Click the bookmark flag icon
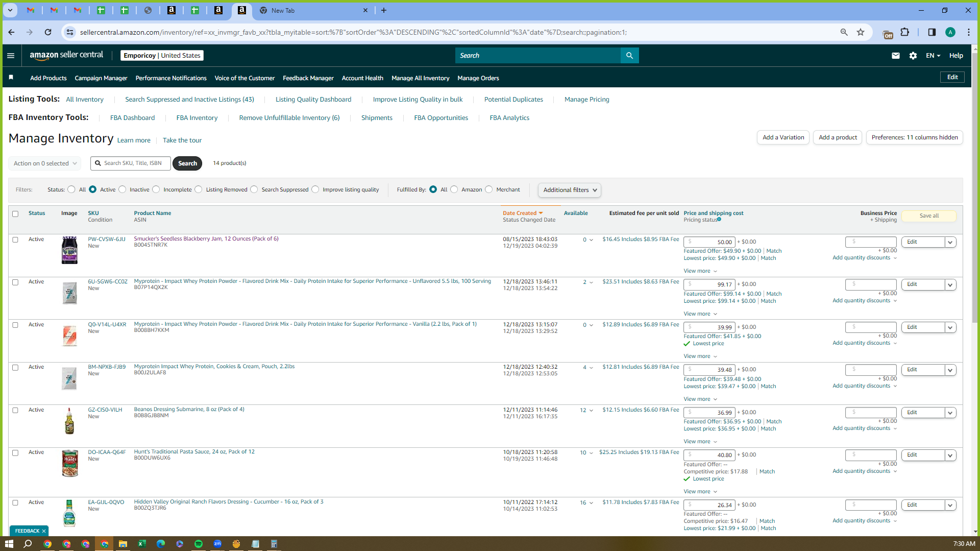 point(11,77)
